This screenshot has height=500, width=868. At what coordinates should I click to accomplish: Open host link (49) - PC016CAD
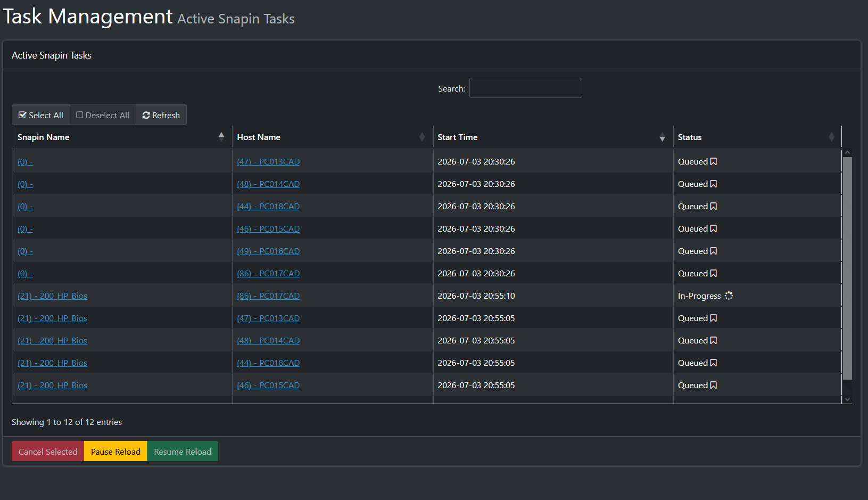point(268,251)
